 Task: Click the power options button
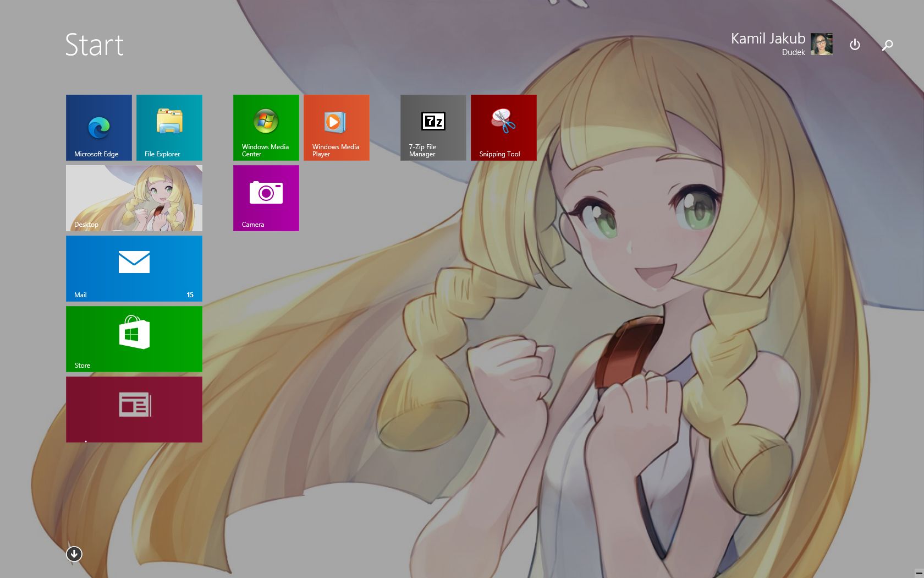(x=855, y=45)
